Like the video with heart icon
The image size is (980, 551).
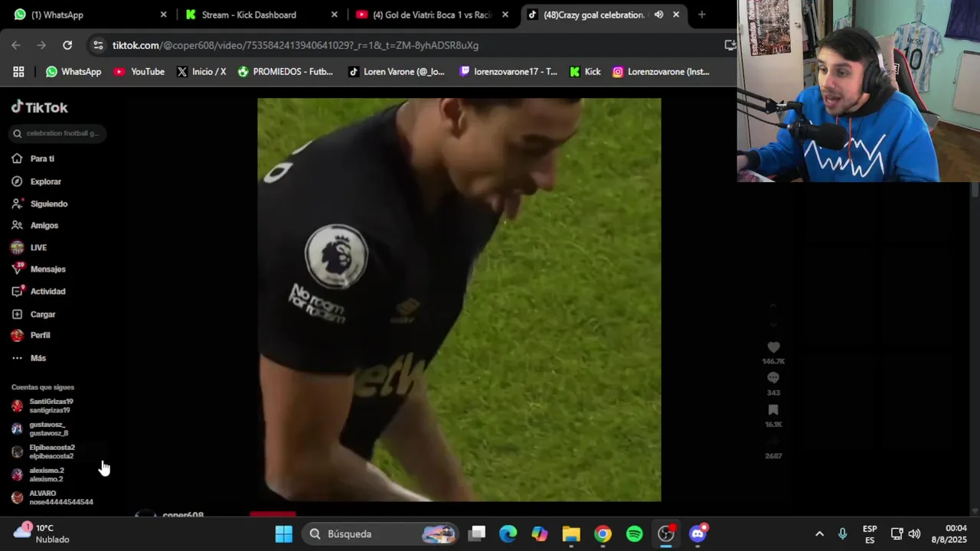coord(773,347)
